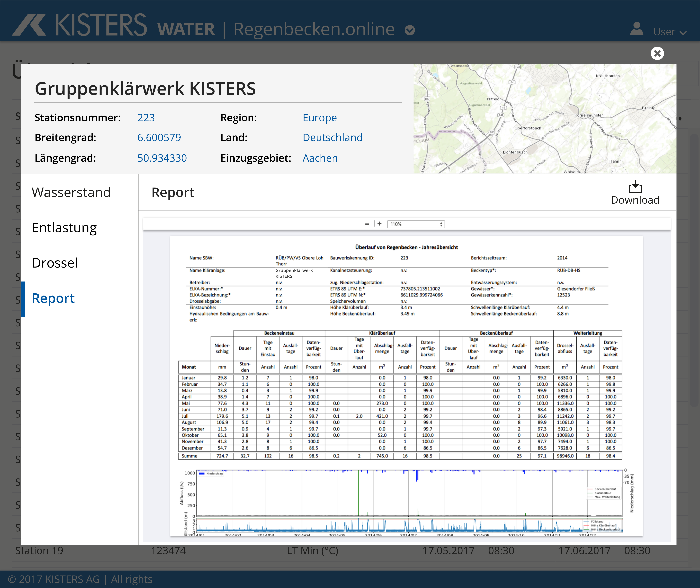Open the 110% zoom level dropdown
Image resolution: width=700 pixels, height=588 pixels.
[x=416, y=224]
